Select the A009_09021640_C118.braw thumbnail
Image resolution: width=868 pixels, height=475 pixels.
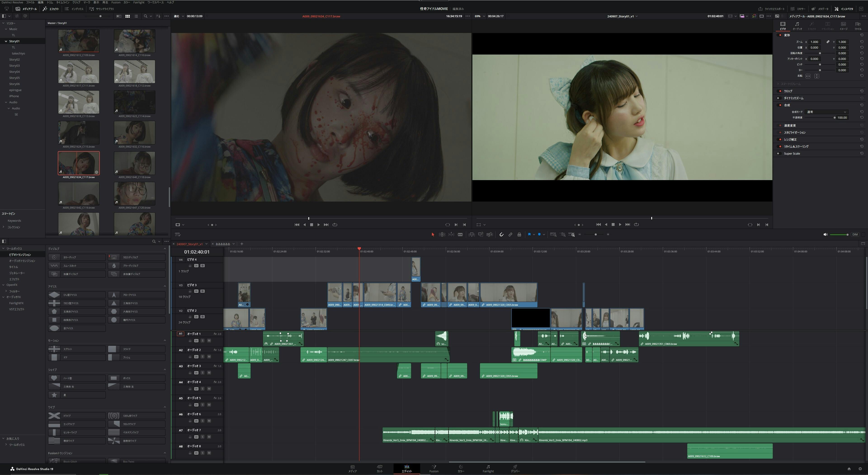(x=134, y=163)
